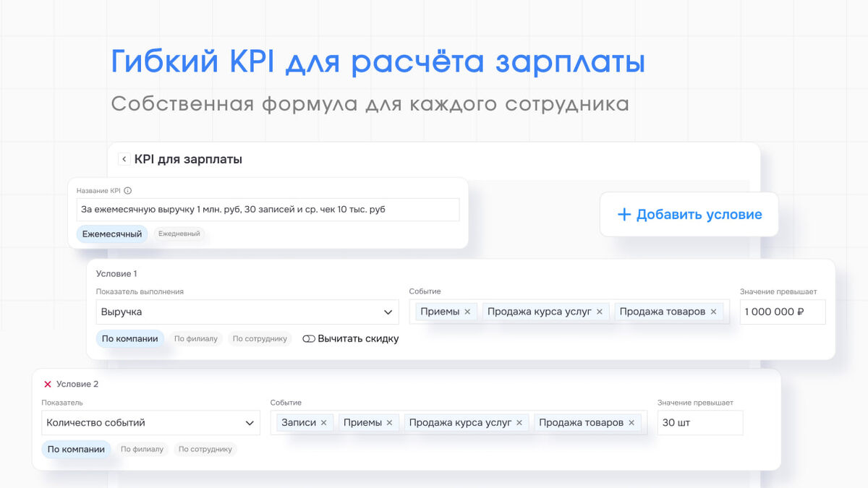Remove Продажа товаров tag in Условие 1
868x488 pixels.
(713, 312)
